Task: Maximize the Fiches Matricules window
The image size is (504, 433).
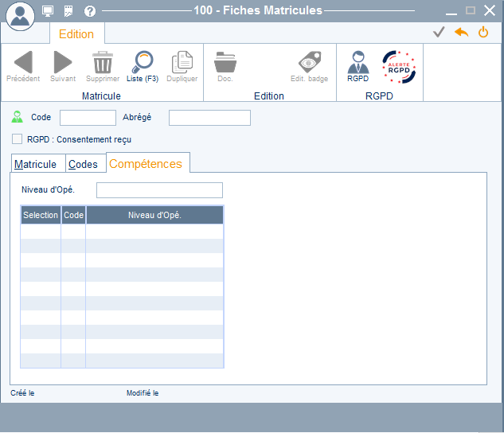Action: click(x=471, y=10)
